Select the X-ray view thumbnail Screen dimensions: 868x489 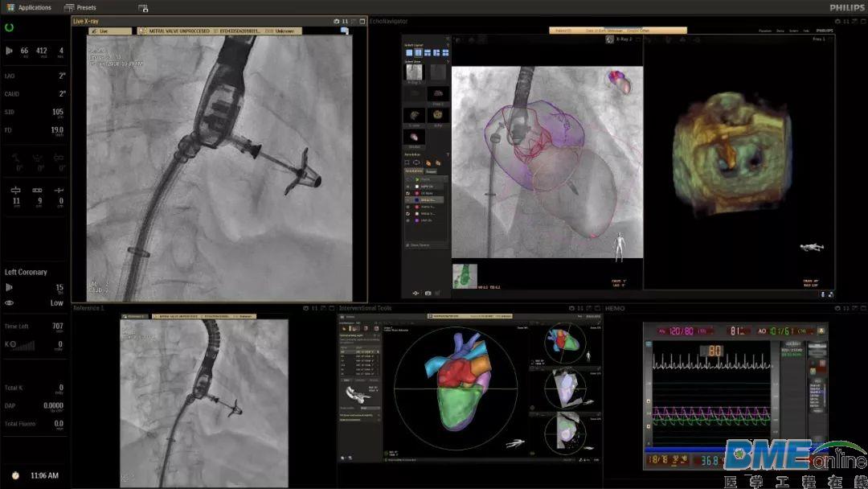pos(414,72)
